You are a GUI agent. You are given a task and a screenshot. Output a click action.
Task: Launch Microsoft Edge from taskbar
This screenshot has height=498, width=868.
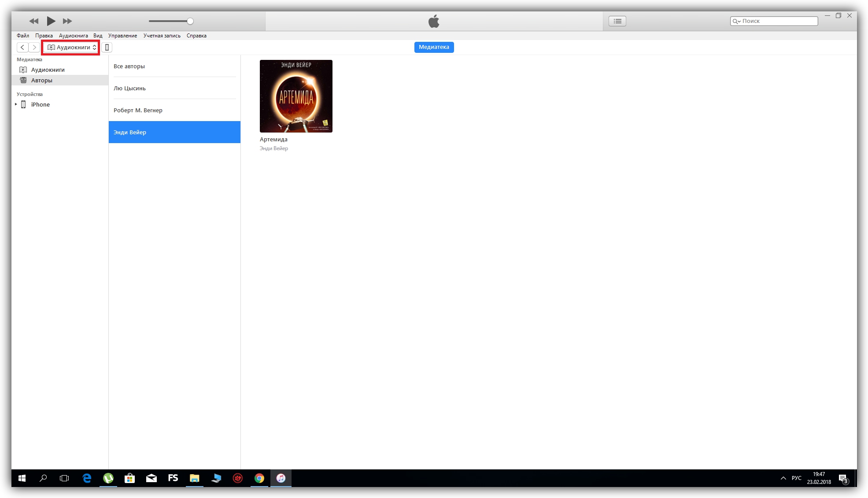pos(87,478)
